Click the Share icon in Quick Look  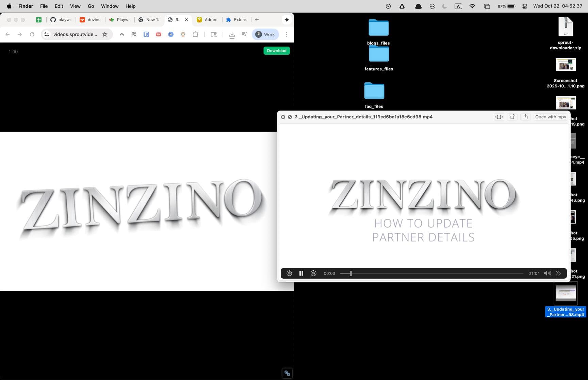point(525,117)
